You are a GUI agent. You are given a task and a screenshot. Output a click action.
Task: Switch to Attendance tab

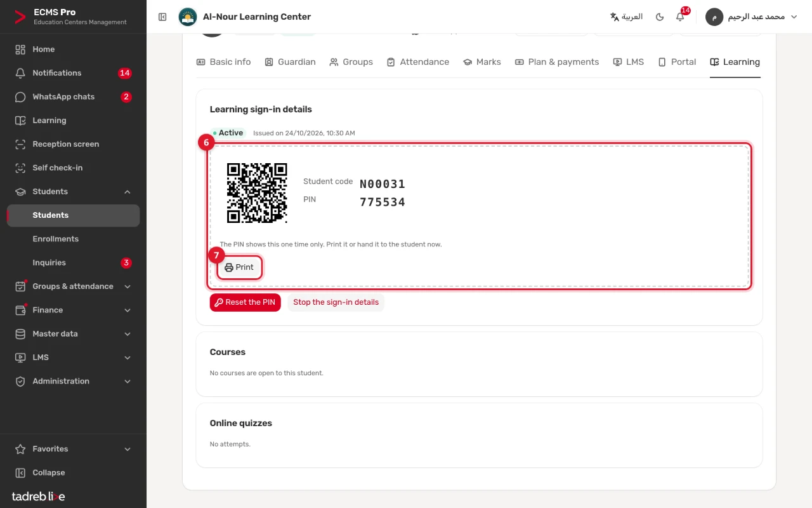point(417,62)
